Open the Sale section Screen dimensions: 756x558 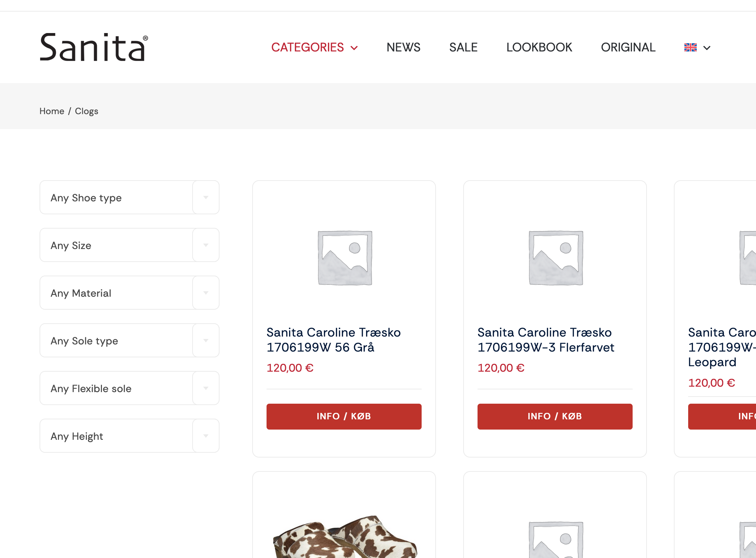(463, 47)
